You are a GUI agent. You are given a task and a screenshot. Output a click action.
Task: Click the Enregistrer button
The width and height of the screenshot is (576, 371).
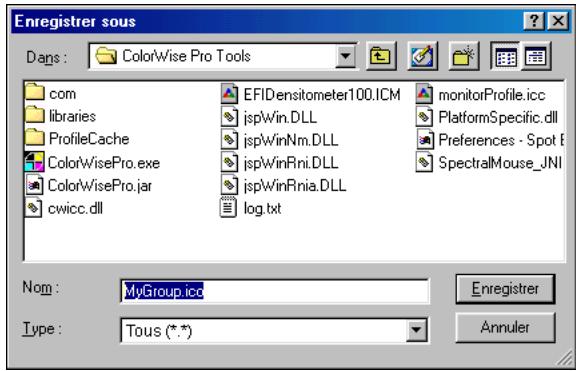click(x=505, y=289)
